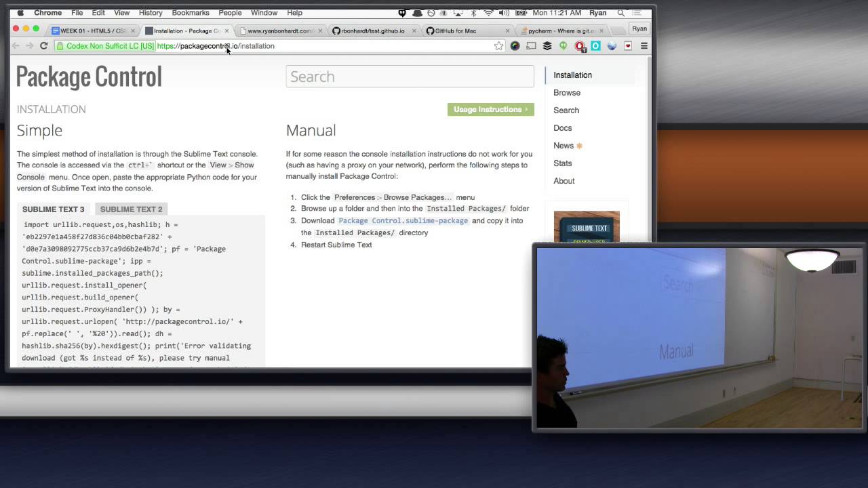Click the Sublime Text book thumbnail
This screenshot has width=868, height=488.
(587, 227)
